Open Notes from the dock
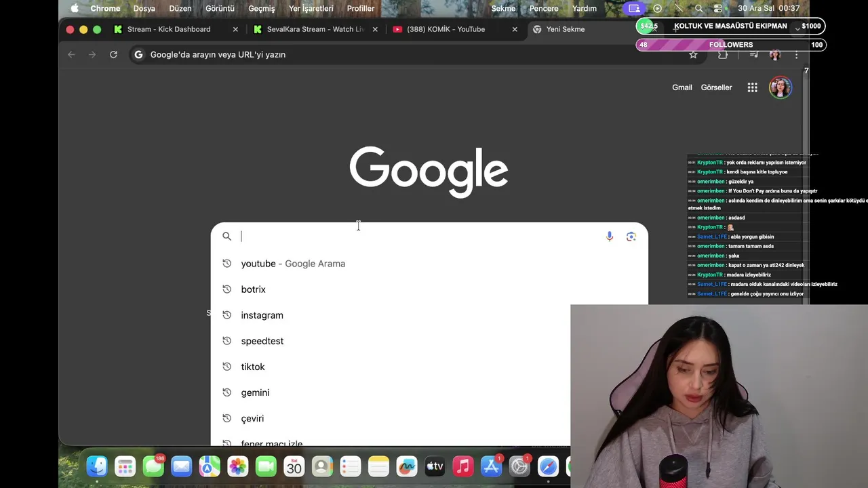 click(x=378, y=466)
